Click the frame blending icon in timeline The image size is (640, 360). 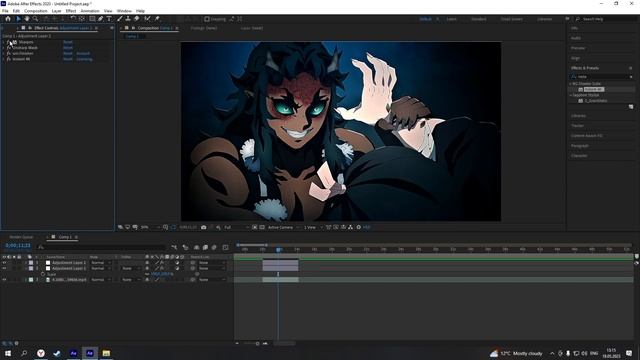point(205,247)
